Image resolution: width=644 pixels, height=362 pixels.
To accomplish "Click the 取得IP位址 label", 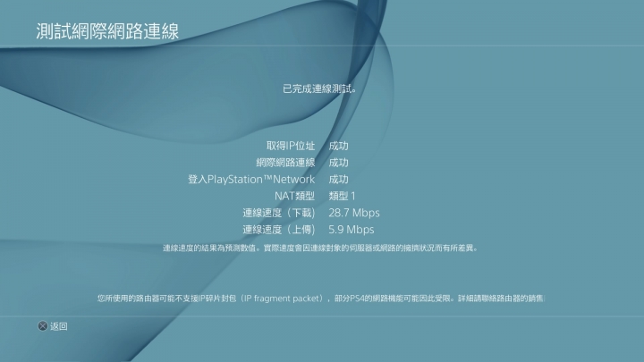I will coord(291,146).
